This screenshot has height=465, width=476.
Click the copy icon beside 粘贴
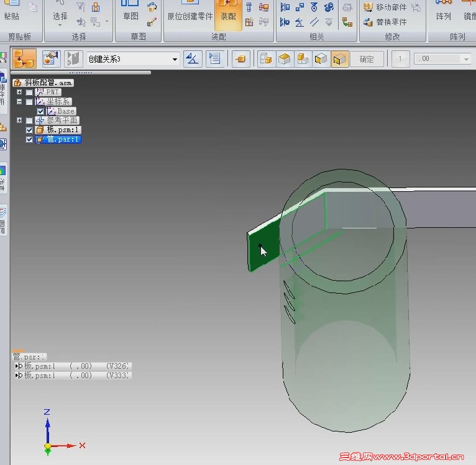32,7
